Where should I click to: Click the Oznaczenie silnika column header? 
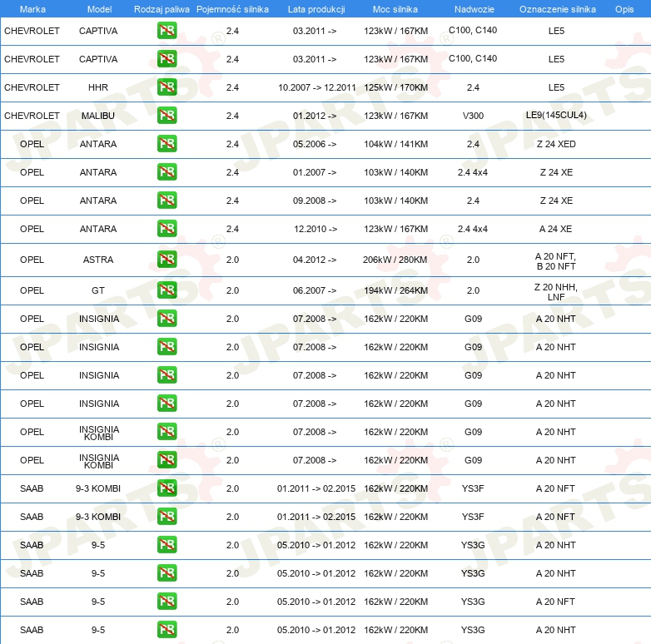[557, 8]
